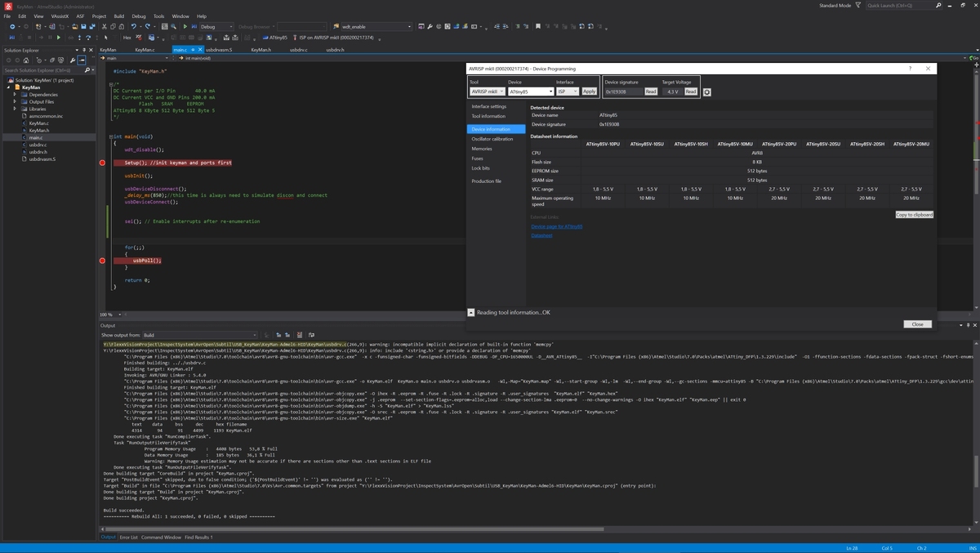Viewport: 980px width, 553px height.
Task: Click the Undo arrow icon
Action: 133,26
